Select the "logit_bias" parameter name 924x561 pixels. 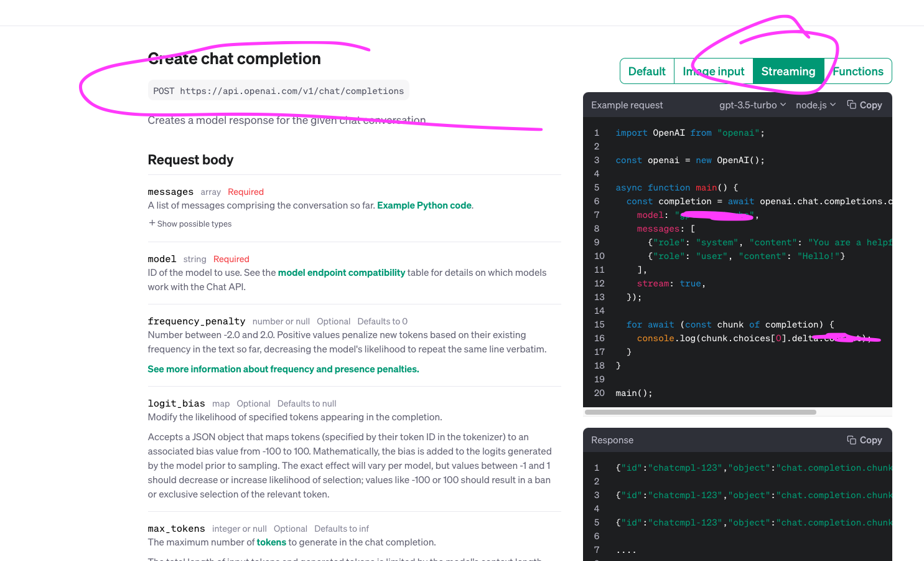tap(177, 403)
